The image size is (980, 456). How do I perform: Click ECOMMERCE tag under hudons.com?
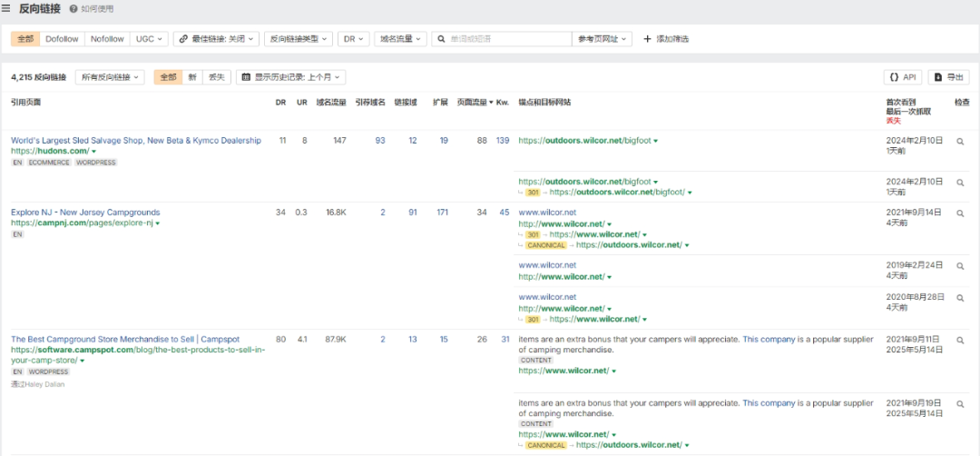tap(50, 163)
